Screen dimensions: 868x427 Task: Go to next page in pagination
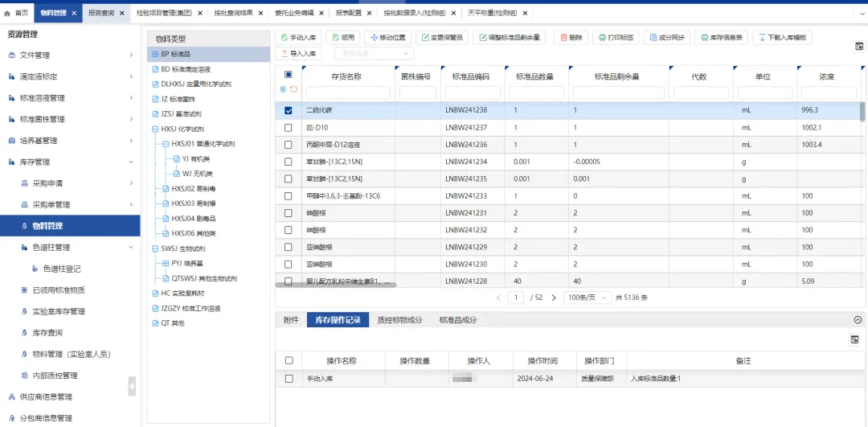pos(553,298)
